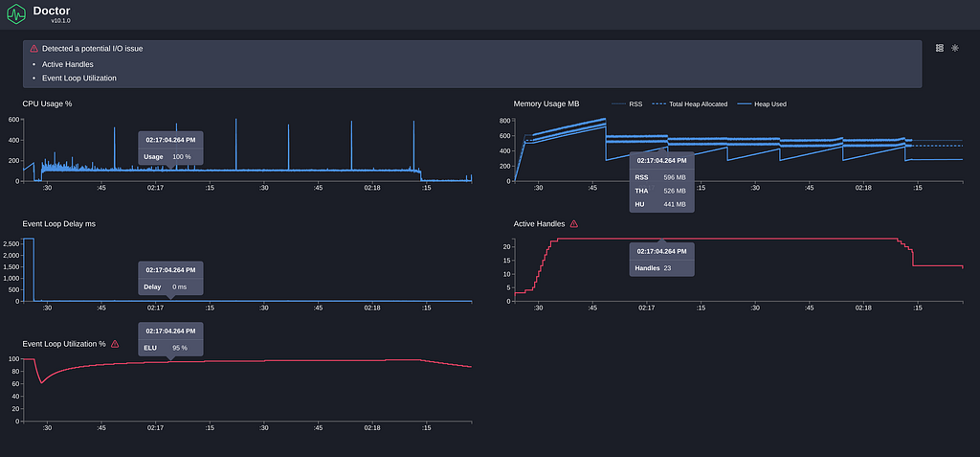Screen dimensions: 980x457
Task: Click warning icon beside Active Handles chart title
Action: coord(574,223)
